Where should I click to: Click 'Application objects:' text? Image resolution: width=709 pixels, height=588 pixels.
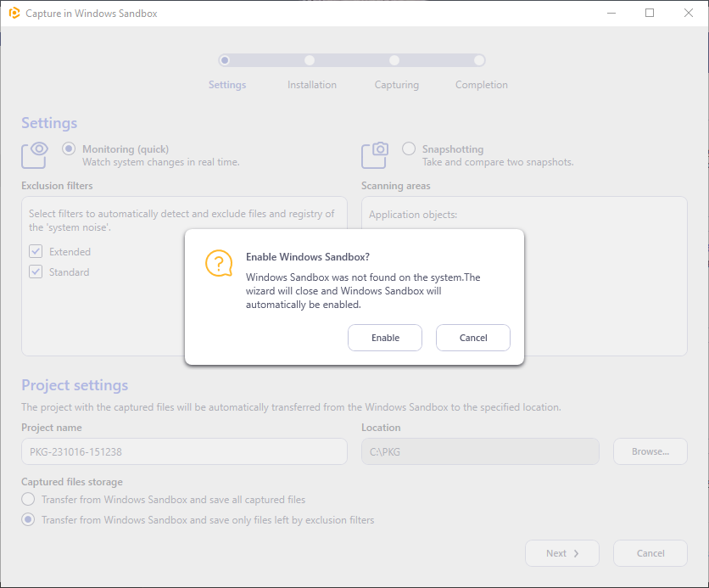click(413, 215)
